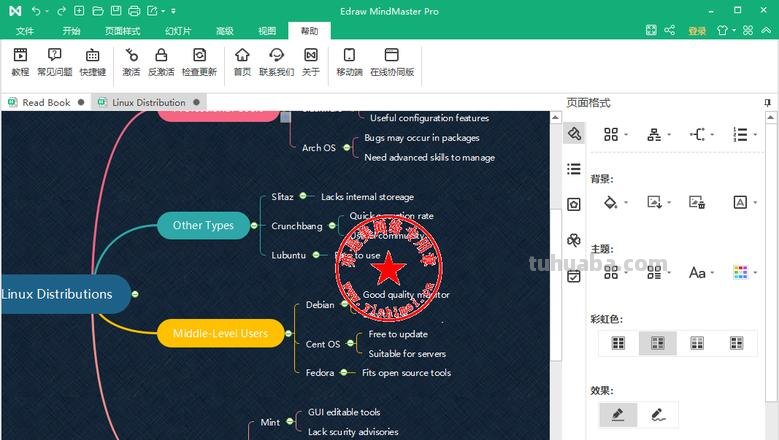Open the clipart clover sidebar icon

tap(574, 240)
